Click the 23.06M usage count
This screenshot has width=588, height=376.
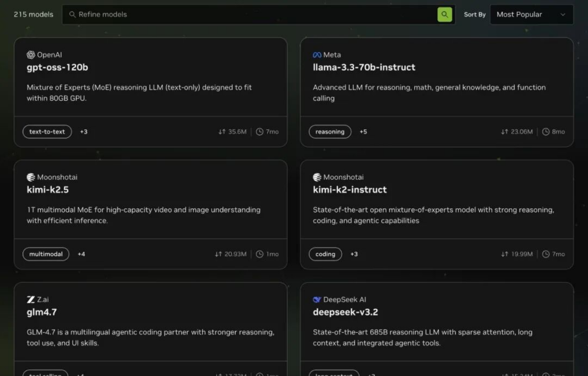(x=522, y=132)
